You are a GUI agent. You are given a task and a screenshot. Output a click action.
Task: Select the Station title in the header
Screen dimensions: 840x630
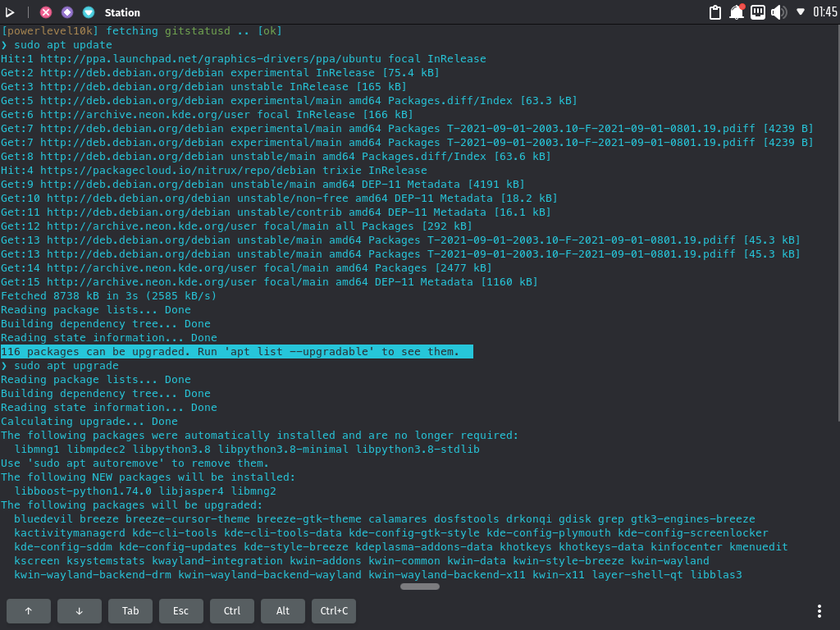pos(122,12)
